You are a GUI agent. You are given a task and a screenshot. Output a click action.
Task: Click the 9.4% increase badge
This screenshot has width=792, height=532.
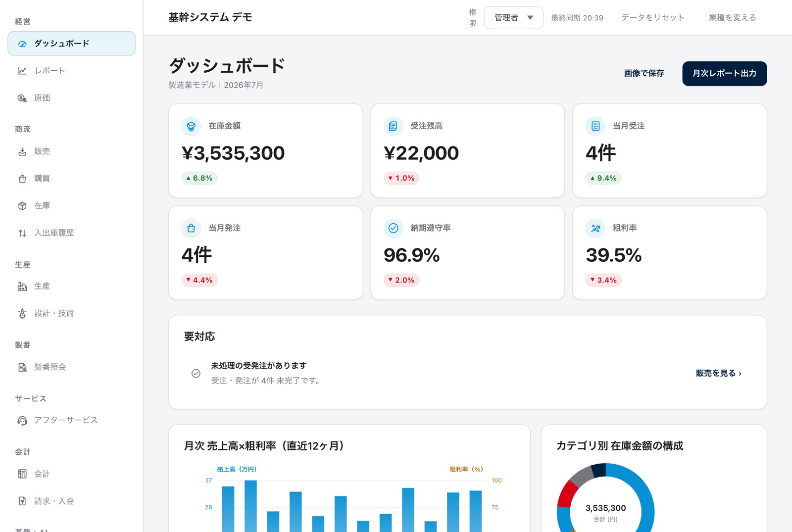(603, 178)
